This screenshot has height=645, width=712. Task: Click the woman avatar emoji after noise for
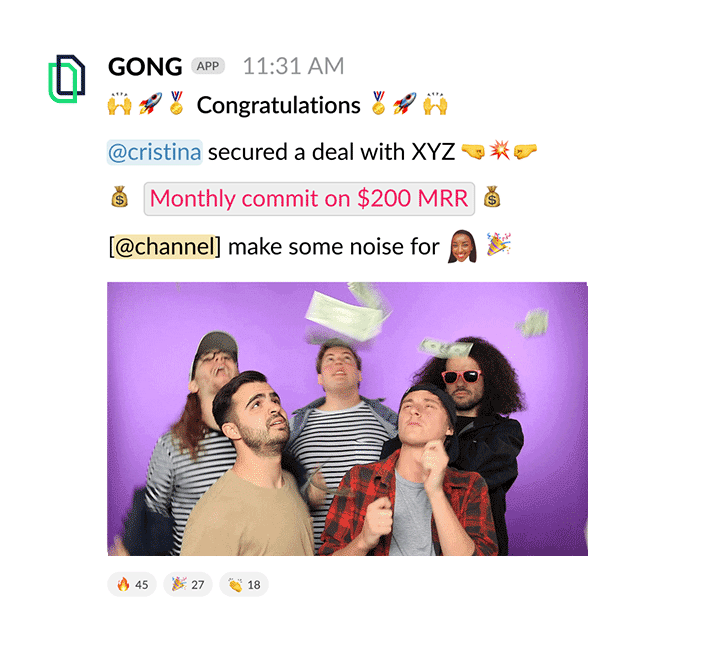(x=462, y=247)
